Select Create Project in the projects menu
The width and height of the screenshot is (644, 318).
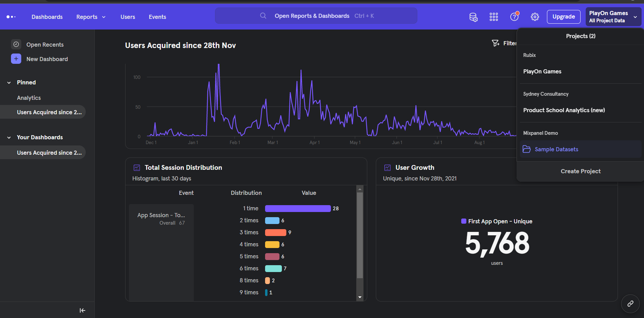[580, 171]
